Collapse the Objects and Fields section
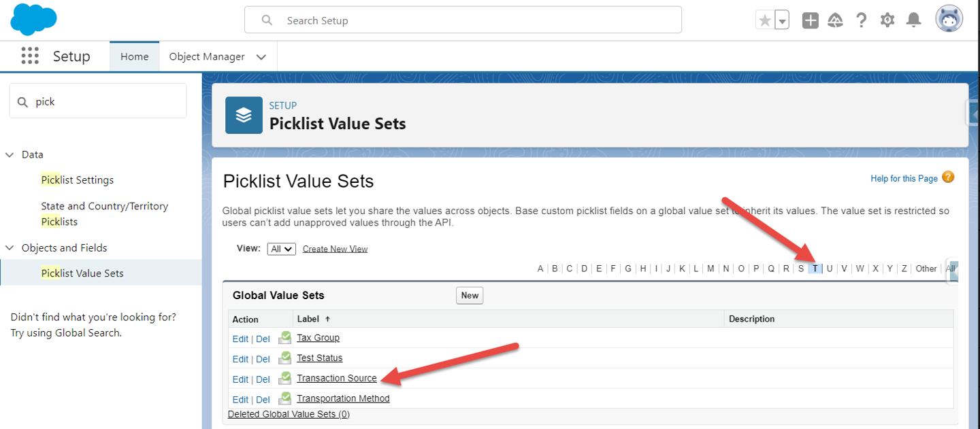The width and height of the screenshot is (980, 429). (10, 248)
